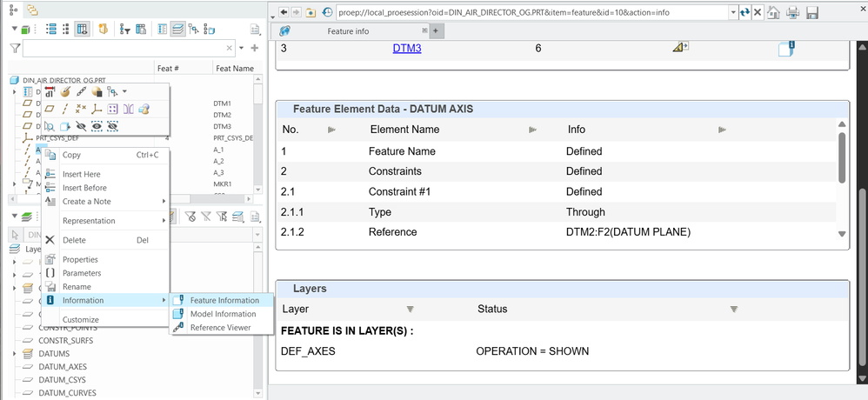The image size is (868, 400).
Task: Refresh the embedded browser page
Action: [744, 12]
